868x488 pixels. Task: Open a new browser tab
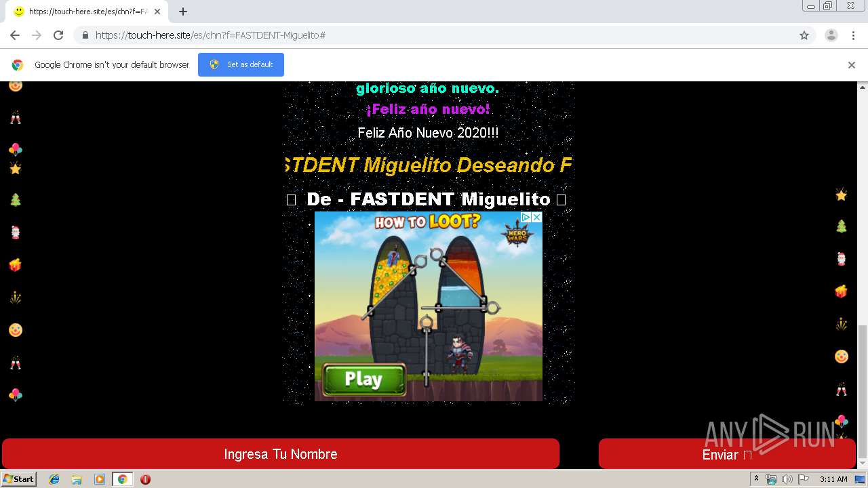[183, 12]
